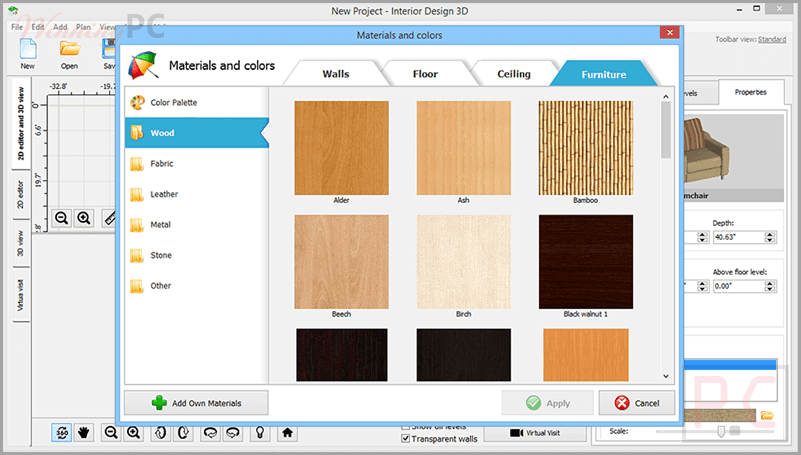Image resolution: width=801 pixels, height=455 pixels.
Task: Switch to the Floor tab
Action: point(425,74)
